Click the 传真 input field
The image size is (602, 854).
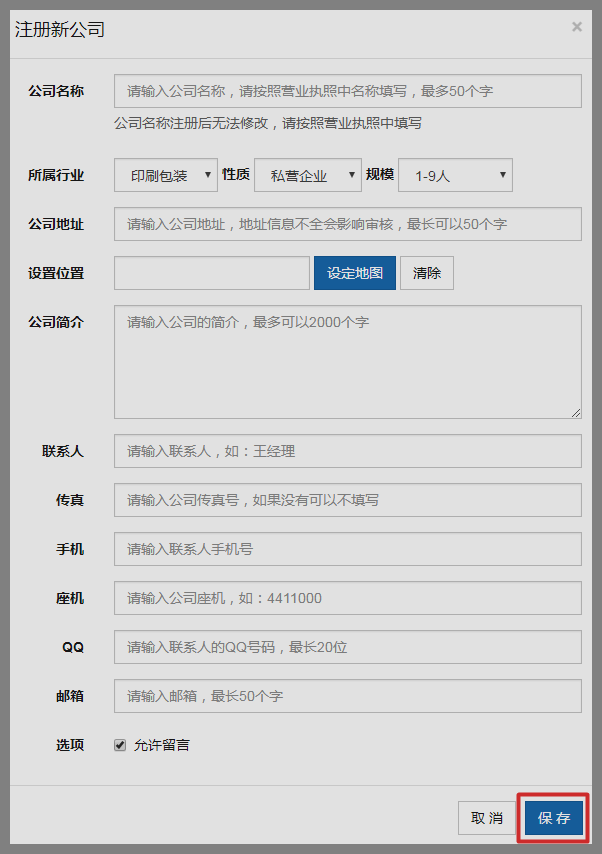(x=347, y=500)
